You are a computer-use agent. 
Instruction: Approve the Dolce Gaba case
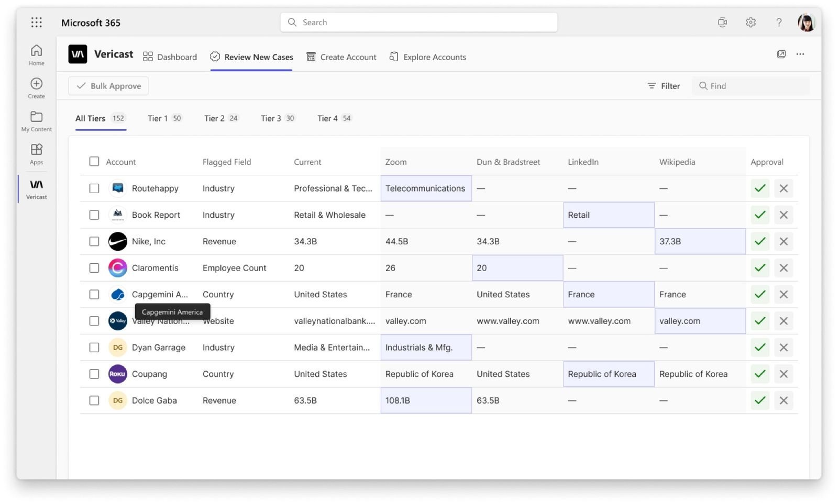click(x=760, y=400)
